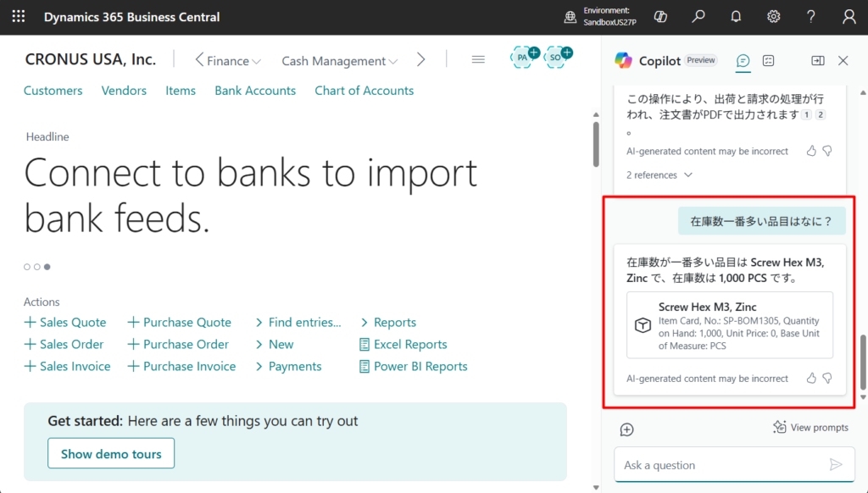The height and width of the screenshot is (493, 868).
Task: Open the Sales Invoice action link
Action: (x=68, y=367)
